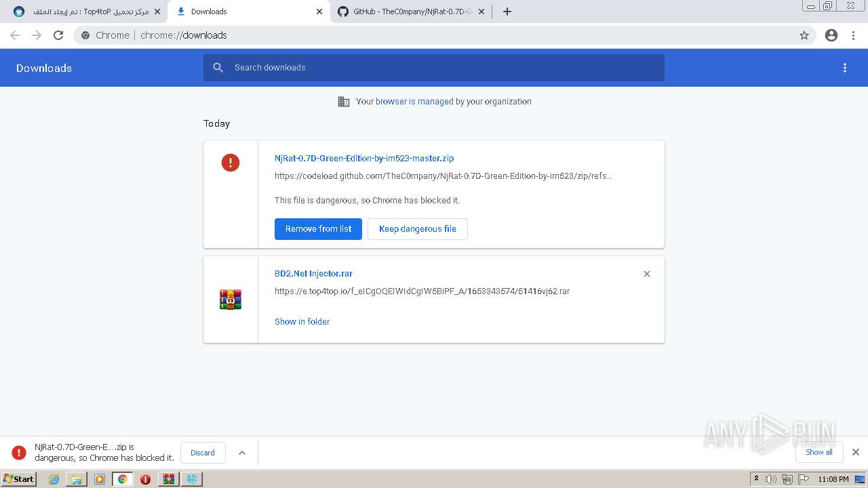Click the 'This file is dangerous' message
868x488 pixels.
pyautogui.click(x=367, y=201)
